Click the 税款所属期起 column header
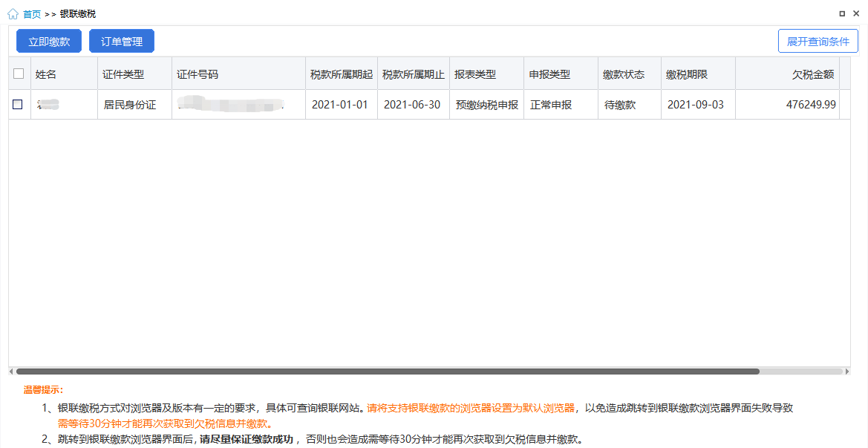868x448 pixels. (341, 74)
